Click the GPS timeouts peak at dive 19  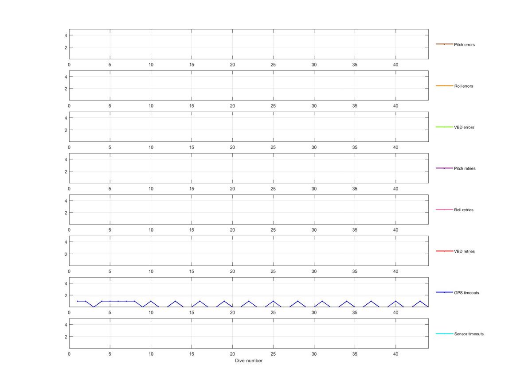(224, 301)
